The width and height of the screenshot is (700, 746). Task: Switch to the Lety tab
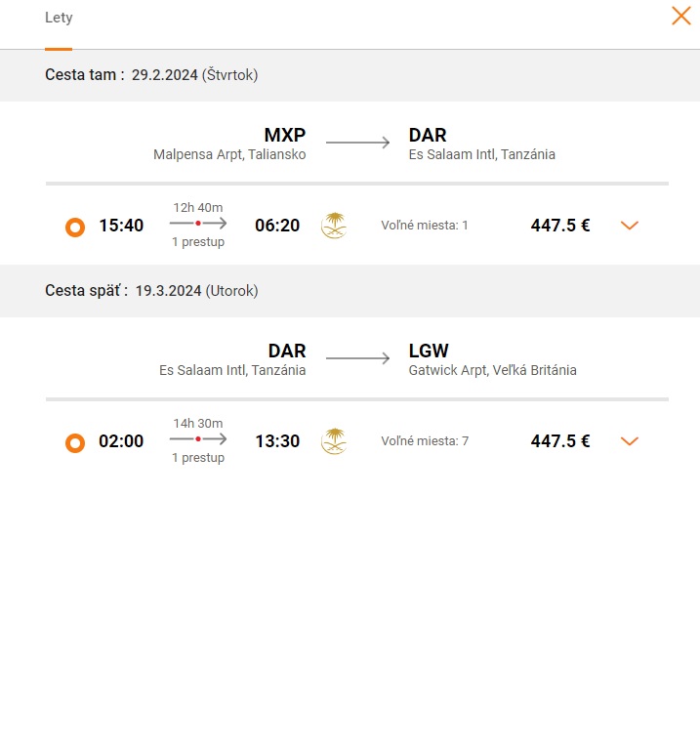(x=59, y=18)
